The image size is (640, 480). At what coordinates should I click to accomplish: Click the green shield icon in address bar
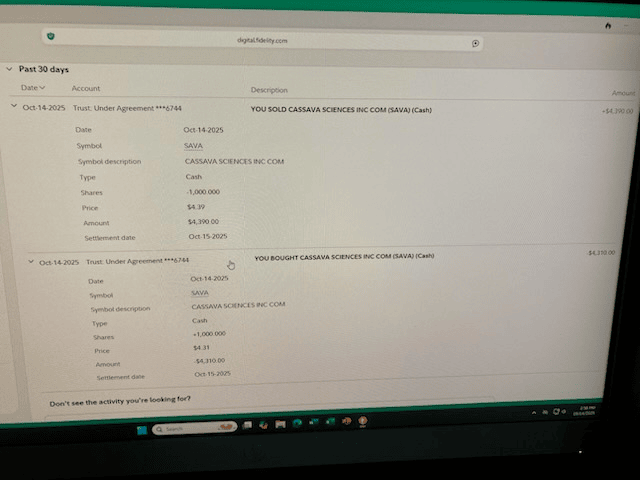pos(51,36)
